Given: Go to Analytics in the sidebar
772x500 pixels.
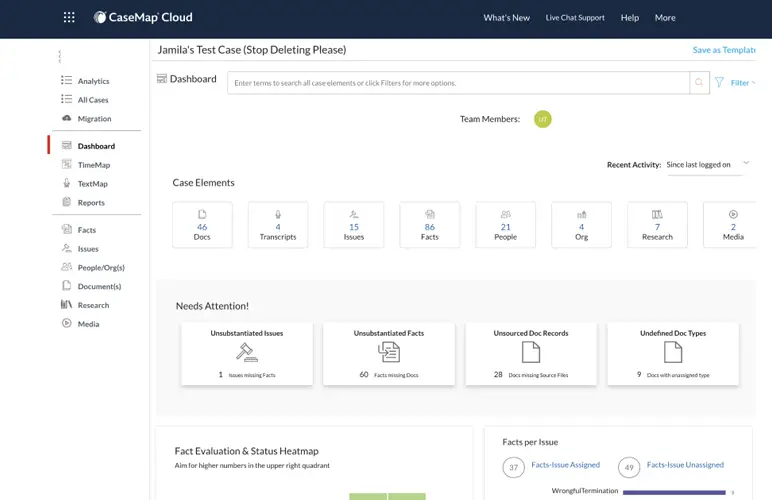Looking at the screenshot, I should point(94,81).
